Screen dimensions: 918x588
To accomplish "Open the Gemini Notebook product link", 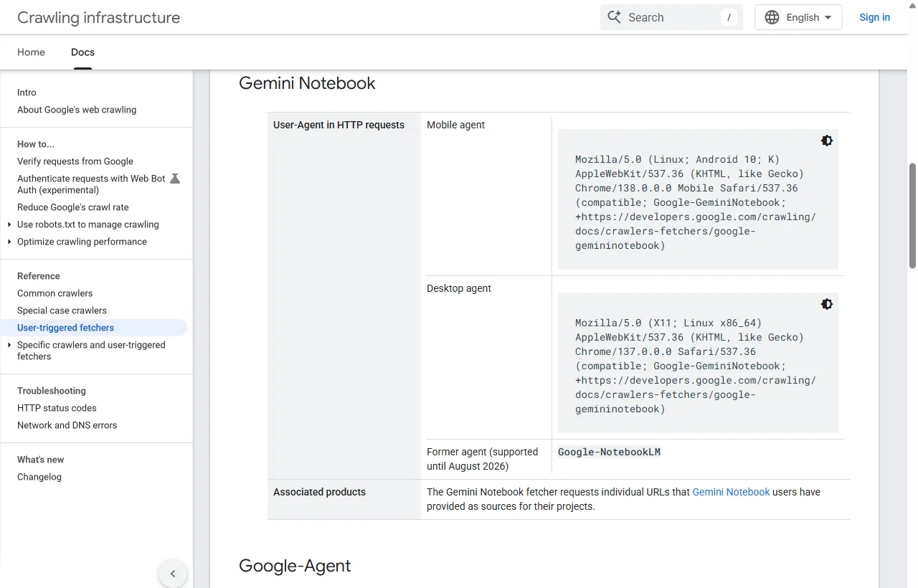I will point(731,492).
